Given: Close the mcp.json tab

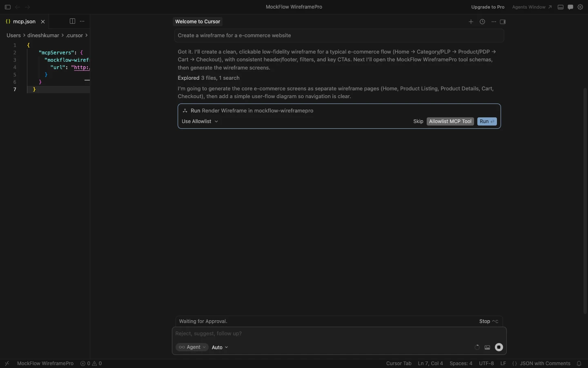Looking at the screenshot, I should (x=43, y=22).
